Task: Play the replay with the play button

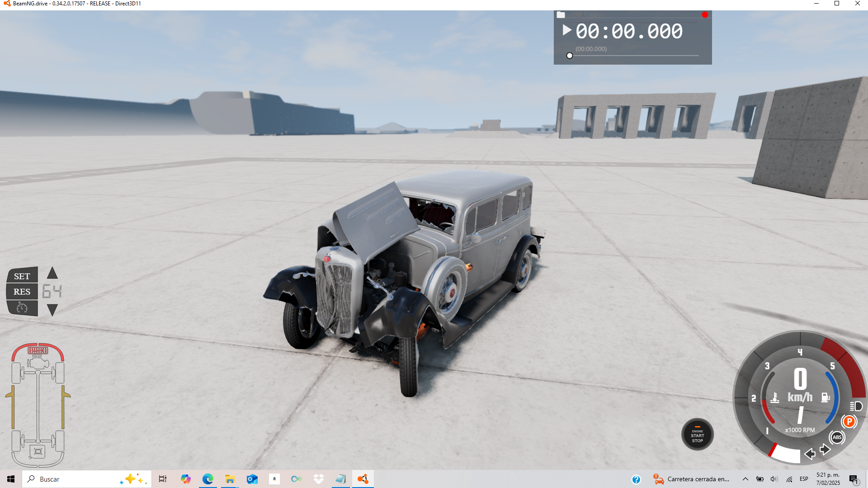Action: (x=566, y=30)
